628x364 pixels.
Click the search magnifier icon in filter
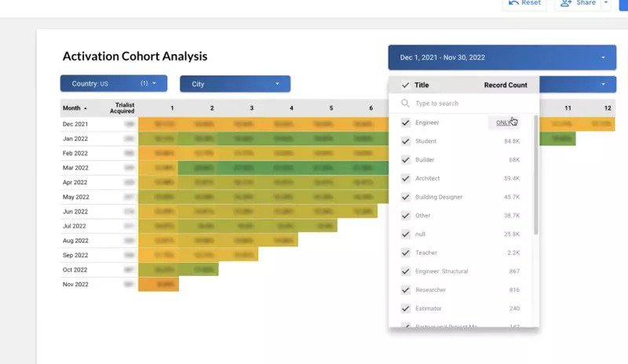[x=405, y=104]
